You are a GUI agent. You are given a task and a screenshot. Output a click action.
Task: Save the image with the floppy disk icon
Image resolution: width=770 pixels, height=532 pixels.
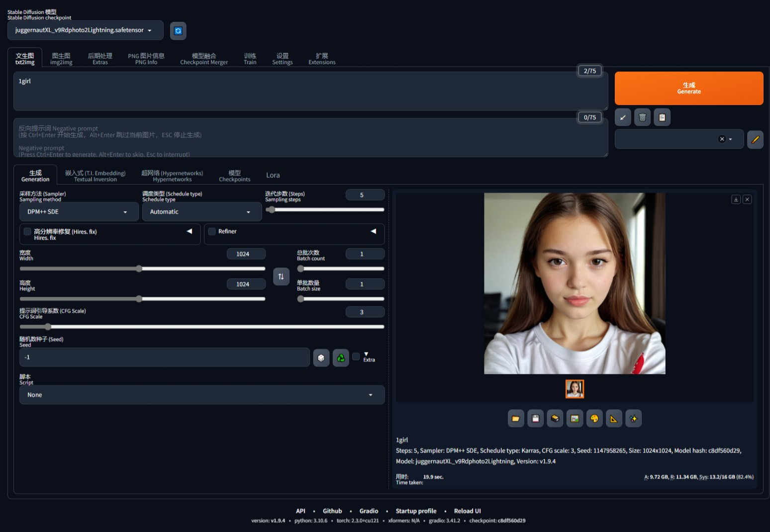[x=535, y=419]
